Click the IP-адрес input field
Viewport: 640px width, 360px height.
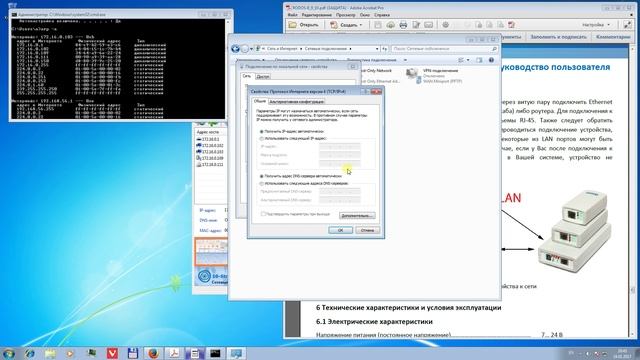pos(340,146)
